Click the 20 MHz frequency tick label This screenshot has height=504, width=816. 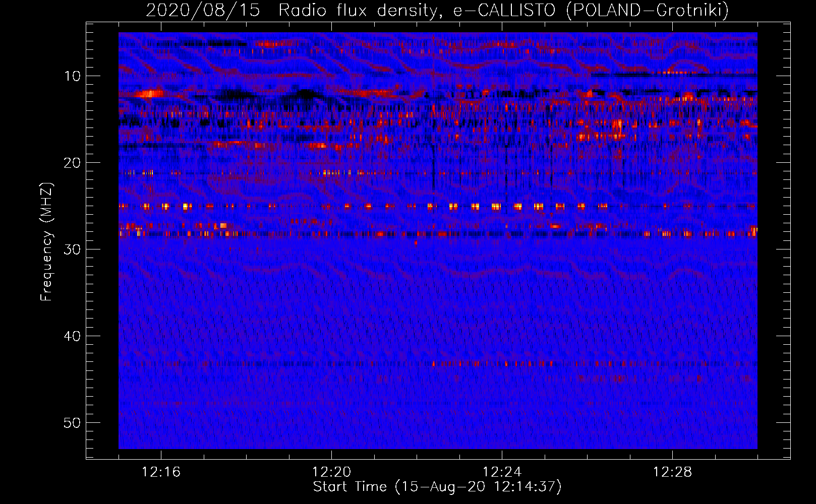click(72, 163)
